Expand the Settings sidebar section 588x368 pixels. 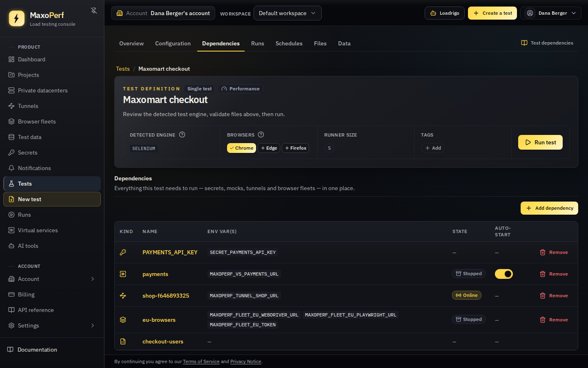[x=52, y=325]
